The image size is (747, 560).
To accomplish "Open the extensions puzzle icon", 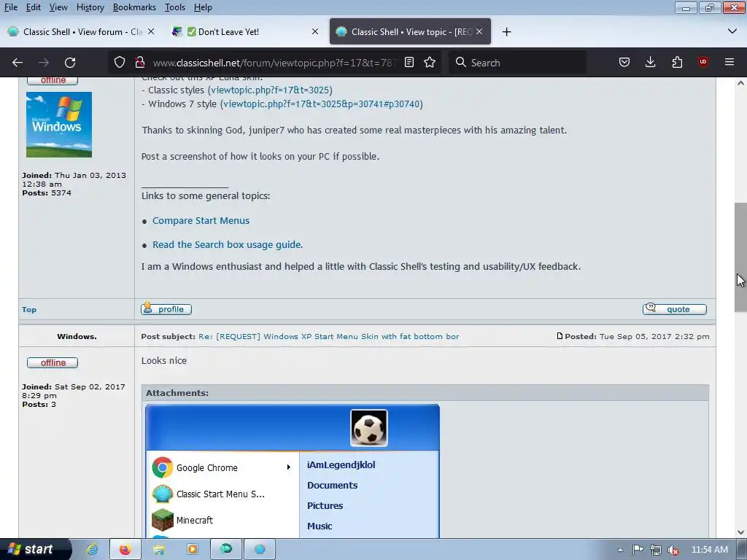I will pos(677,63).
